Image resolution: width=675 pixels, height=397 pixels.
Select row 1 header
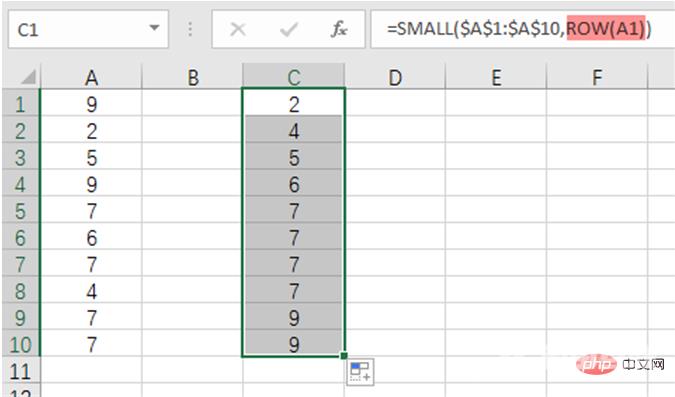coord(21,103)
